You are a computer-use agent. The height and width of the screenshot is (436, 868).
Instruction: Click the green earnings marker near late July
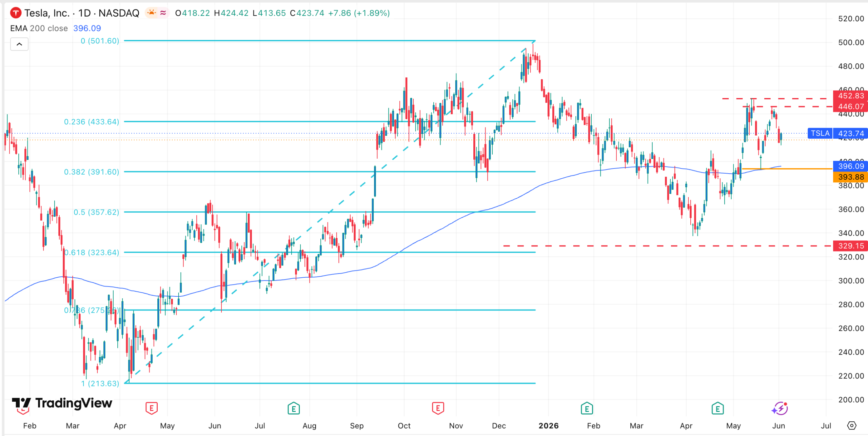[294, 408]
